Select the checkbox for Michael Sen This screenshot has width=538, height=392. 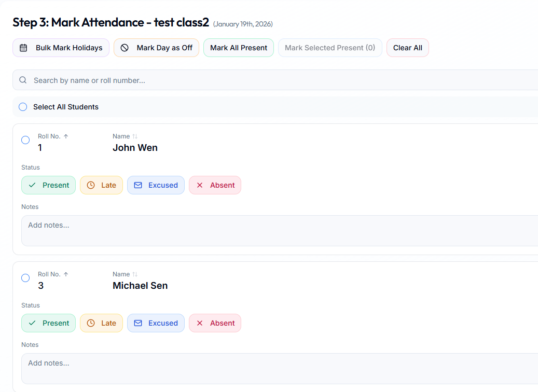coord(25,278)
